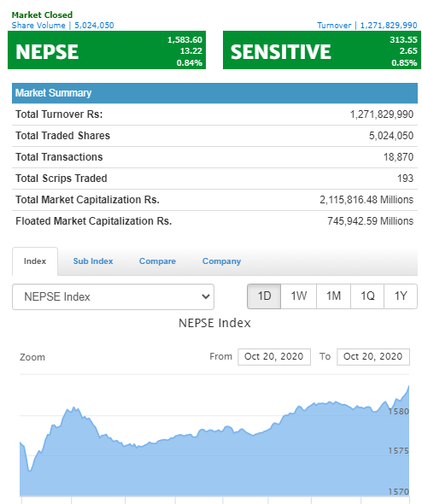Click the To date field

[x=373, y=356]
